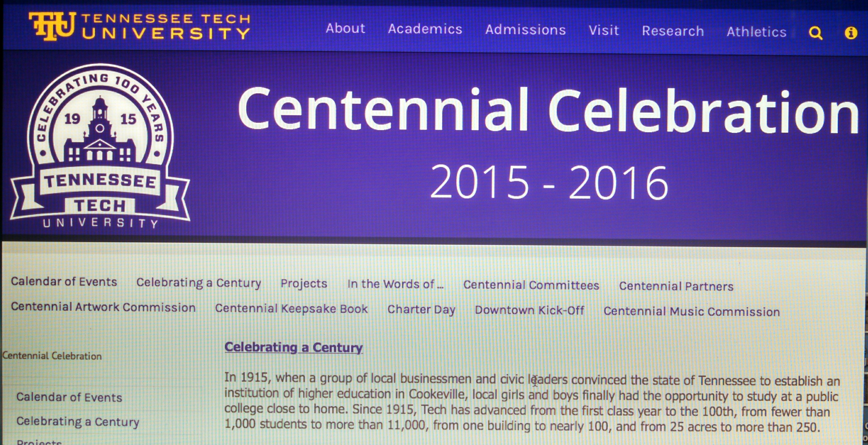This screenshot has height=445, width=868.
Task: Select Projects in the centennial navigation
Action: (x=304, y=284)
